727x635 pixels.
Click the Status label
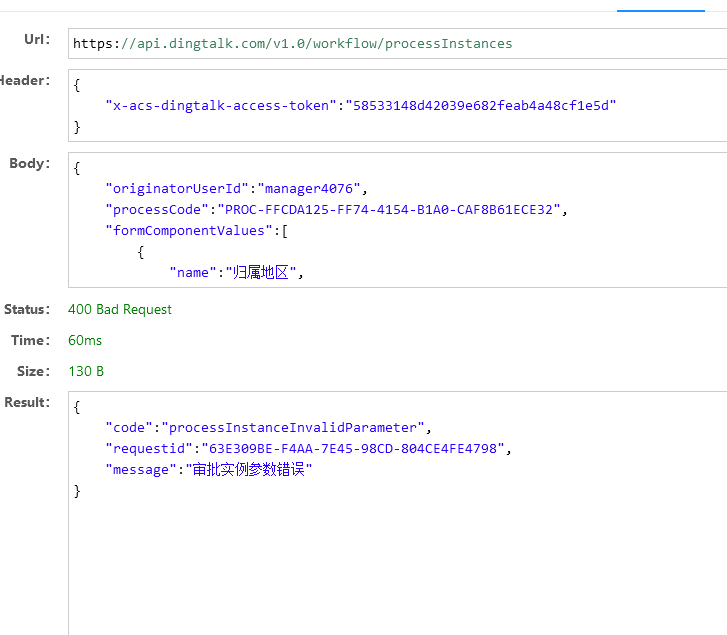(x=27, y=309)
